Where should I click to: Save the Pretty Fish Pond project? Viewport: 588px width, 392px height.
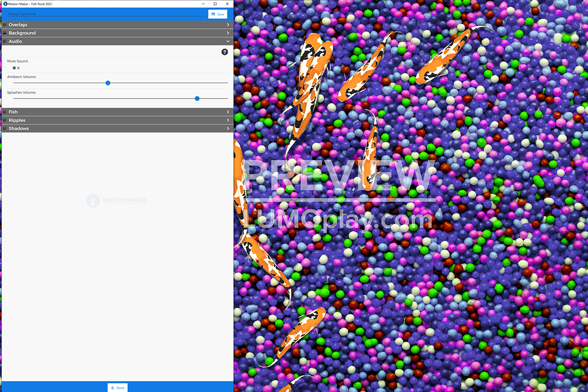tap(218, 14)
